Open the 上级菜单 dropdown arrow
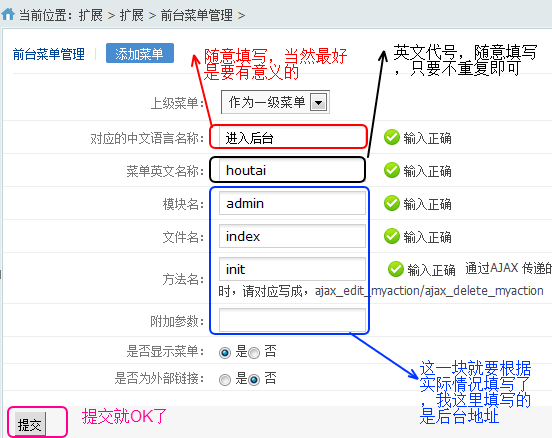Viewport: 552px width, 438px height. (x=318, y=102)
